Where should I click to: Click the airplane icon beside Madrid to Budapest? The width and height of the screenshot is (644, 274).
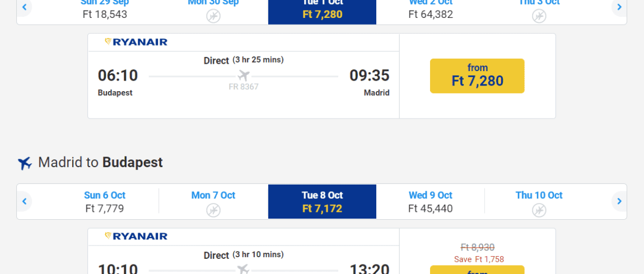tap(25, 163)
